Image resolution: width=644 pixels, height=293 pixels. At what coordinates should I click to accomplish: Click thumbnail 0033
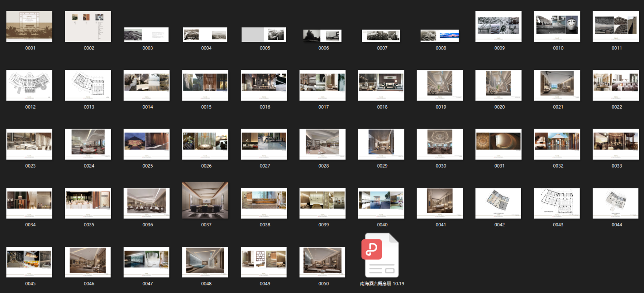tap(616, 144)
